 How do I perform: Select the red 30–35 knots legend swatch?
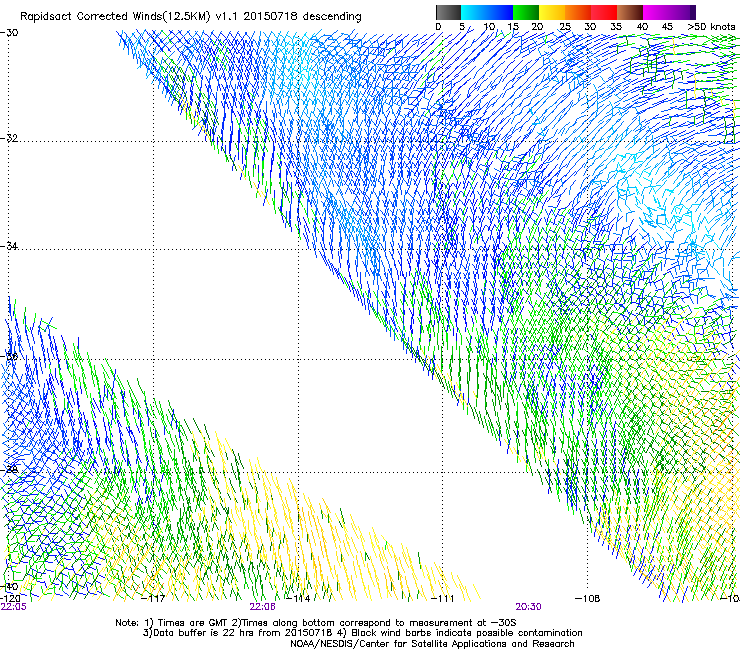(604, 12)
